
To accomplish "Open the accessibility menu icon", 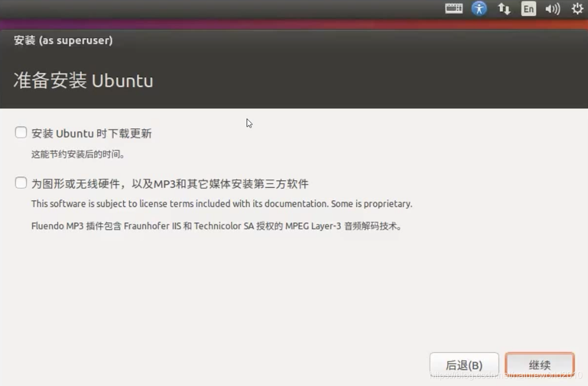I will click(479, 8).
